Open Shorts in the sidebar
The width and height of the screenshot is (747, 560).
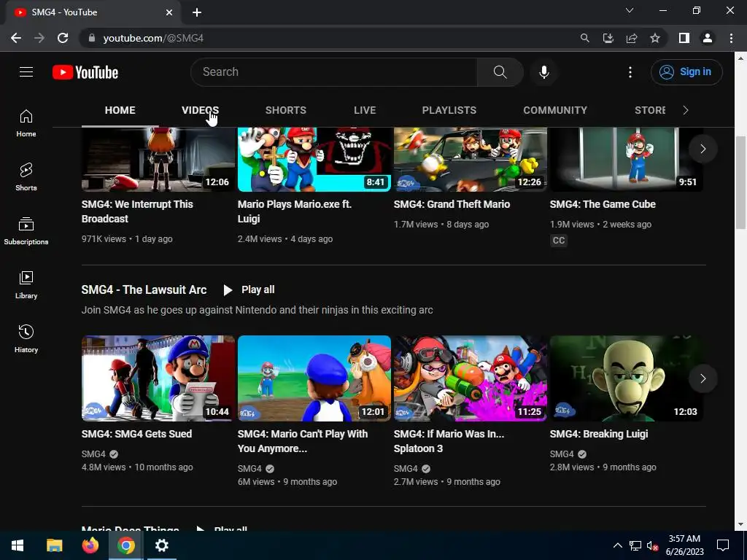(x=26, y=176)
